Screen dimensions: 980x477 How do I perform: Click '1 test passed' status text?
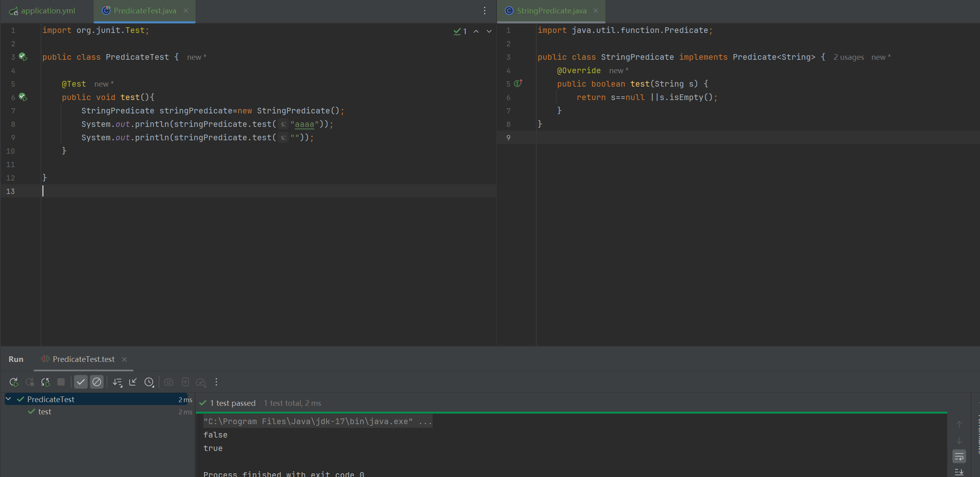(x=233, y=403)
